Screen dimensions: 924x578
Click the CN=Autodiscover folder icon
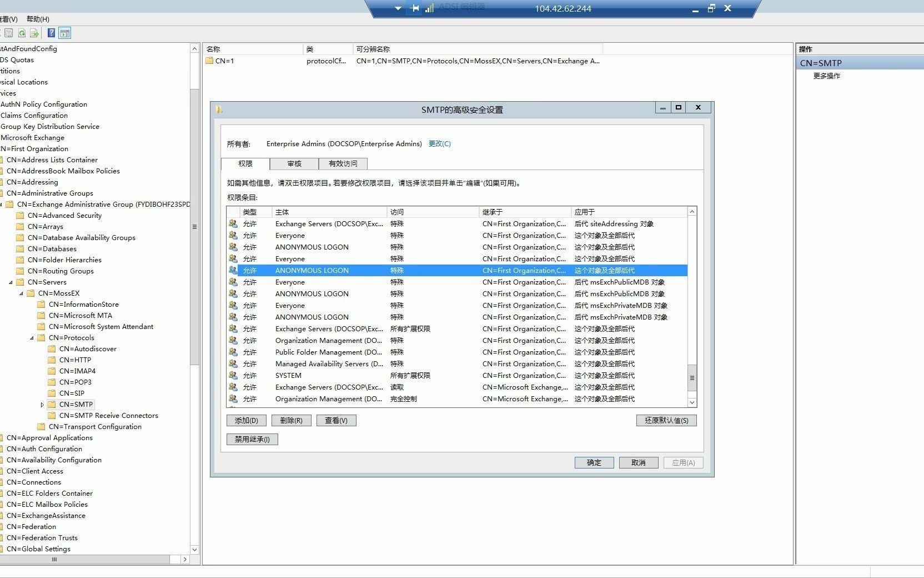(52, 348)
